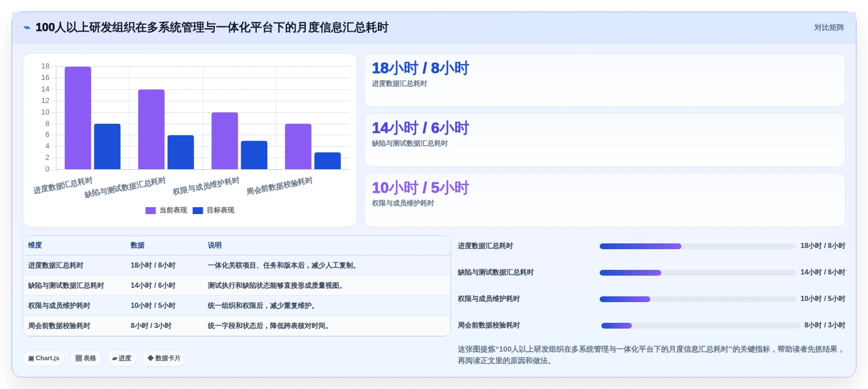Click progress row label 周会前数据校验耗时

click(x=489, y=326)
